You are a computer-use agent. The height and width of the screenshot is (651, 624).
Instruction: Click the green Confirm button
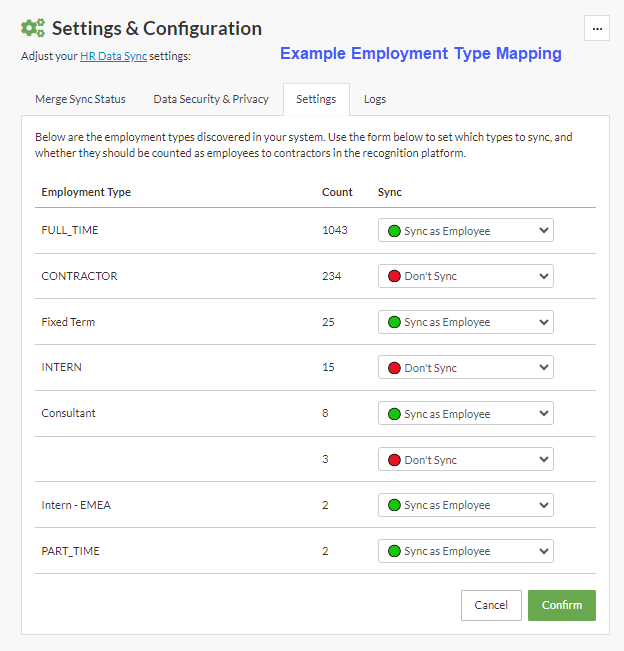561,605
